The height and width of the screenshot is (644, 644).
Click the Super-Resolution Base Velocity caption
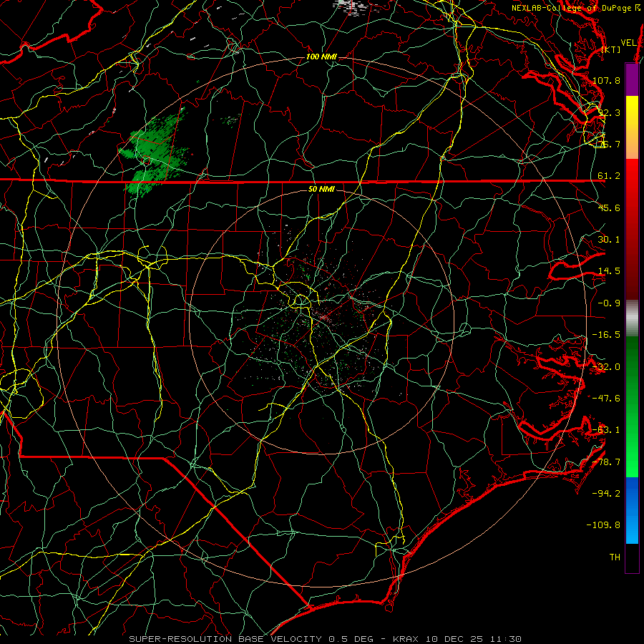pos(326,639)
